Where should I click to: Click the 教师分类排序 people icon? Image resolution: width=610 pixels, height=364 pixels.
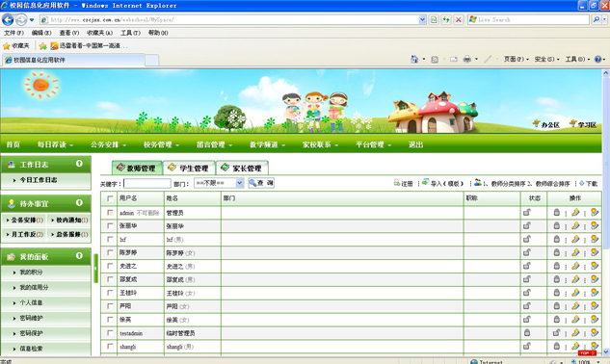pyautogui.click(x=477, y=182)
